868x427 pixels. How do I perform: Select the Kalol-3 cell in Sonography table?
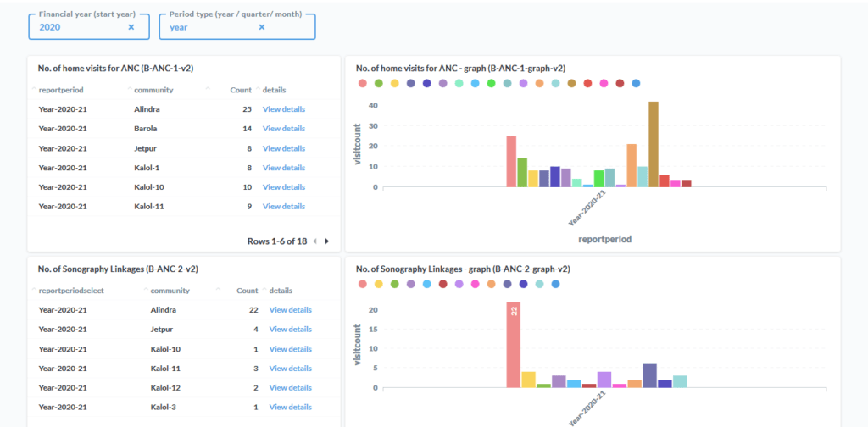[x=164, y=407]
